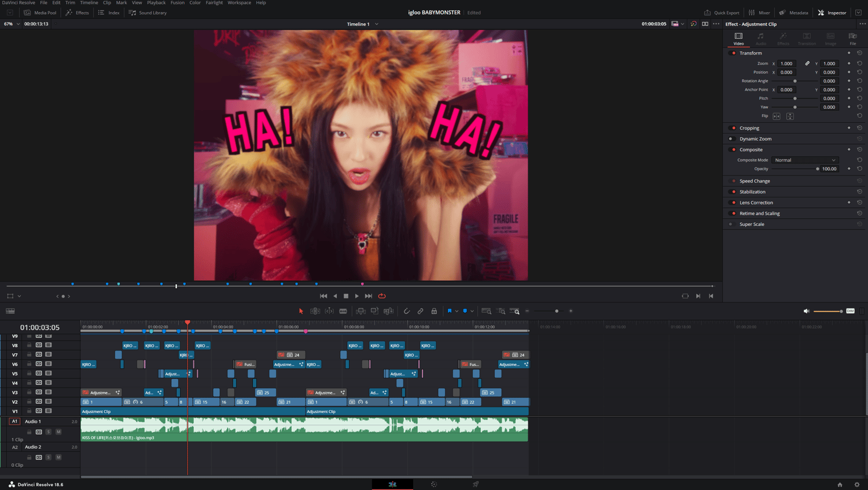The height and width of the screenshot is (490, 868).
Task: Toggle the loop playback button
Action: coord(382,296)
